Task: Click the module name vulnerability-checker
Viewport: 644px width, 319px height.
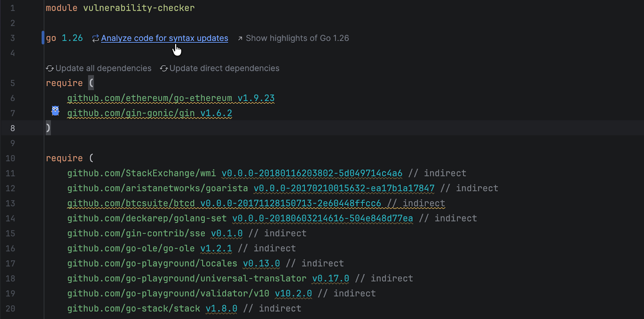Action: (138, 8)
